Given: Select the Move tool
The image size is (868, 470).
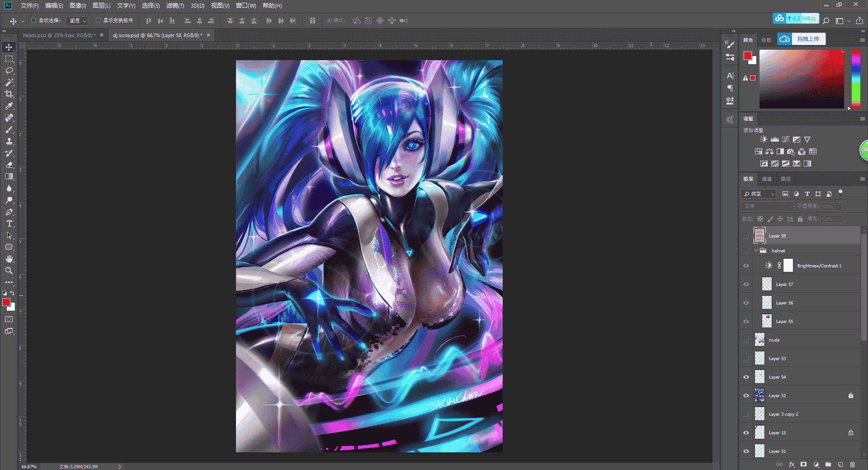Looking at the screenshot, I should coord(9,47).
